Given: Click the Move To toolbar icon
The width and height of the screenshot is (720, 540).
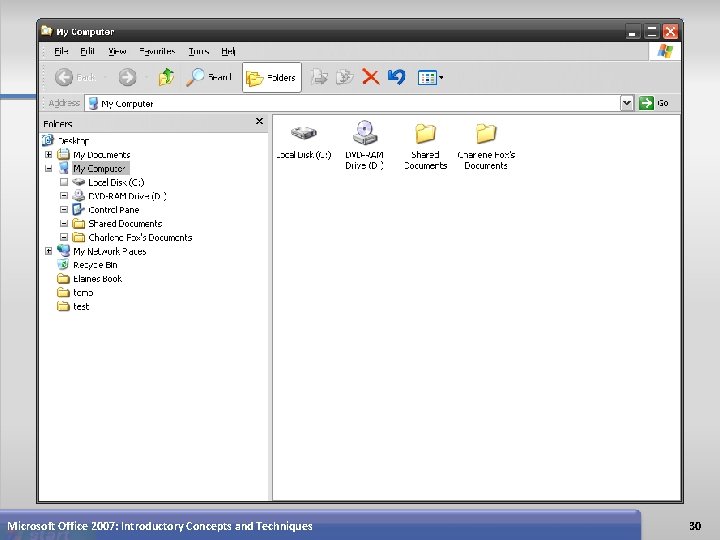Looking at the screenshot, I should 319,77.
